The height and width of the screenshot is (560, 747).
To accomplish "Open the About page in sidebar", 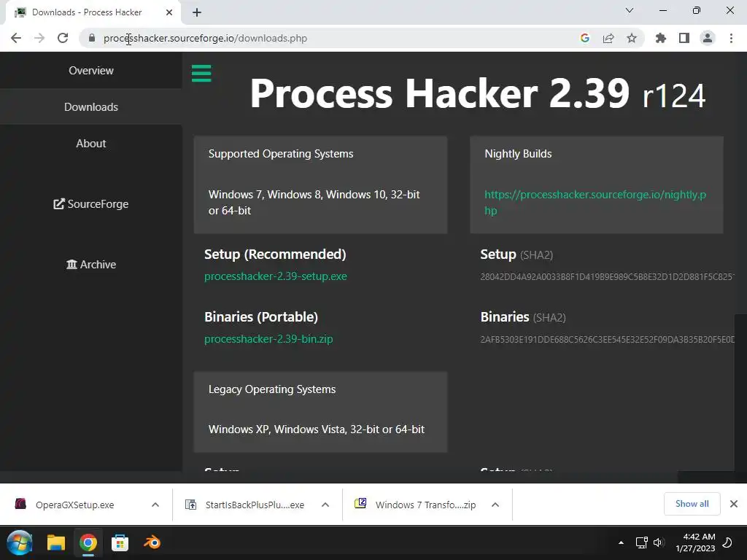I will coord(91,144).
